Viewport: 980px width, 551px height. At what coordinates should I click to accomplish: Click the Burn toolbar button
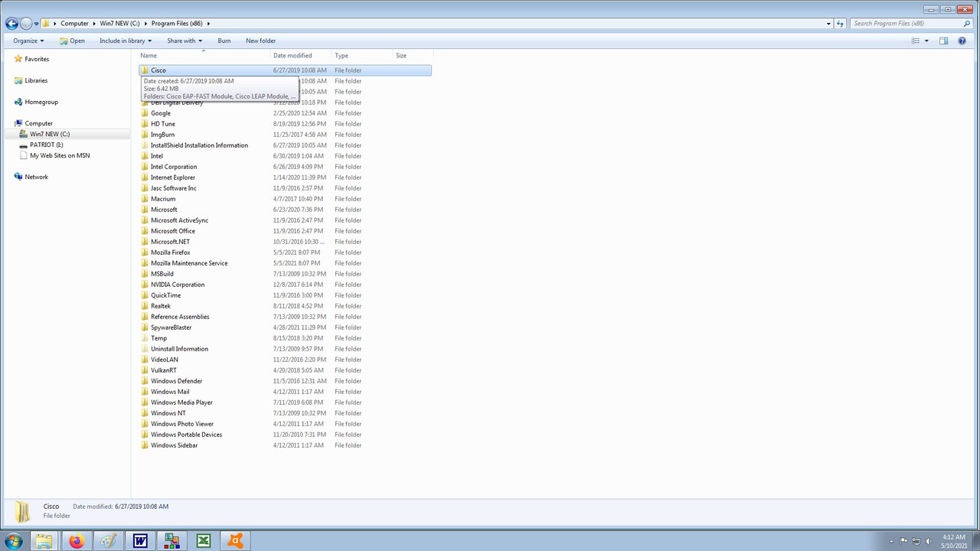pyautogui.click(x=224, y=41)
